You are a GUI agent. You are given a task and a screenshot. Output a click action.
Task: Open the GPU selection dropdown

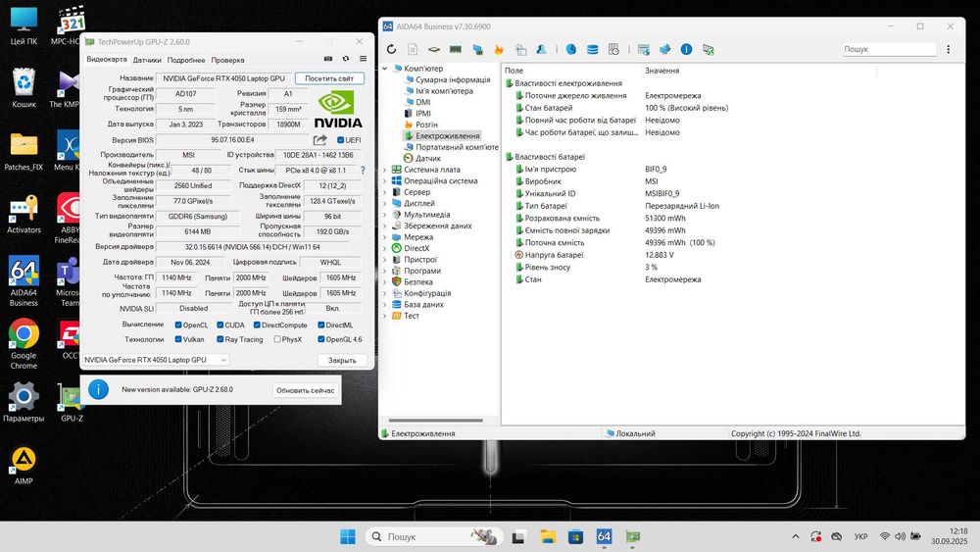pyautogui.click(x=156, y=360)
